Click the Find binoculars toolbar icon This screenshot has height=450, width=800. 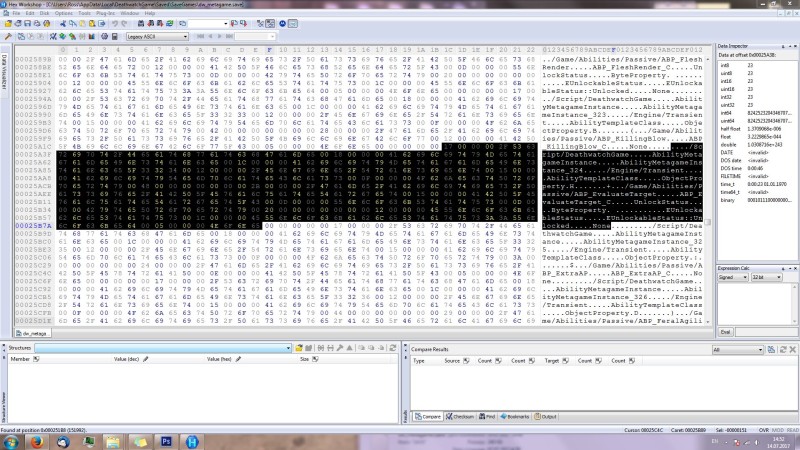[x=141, y=23]
